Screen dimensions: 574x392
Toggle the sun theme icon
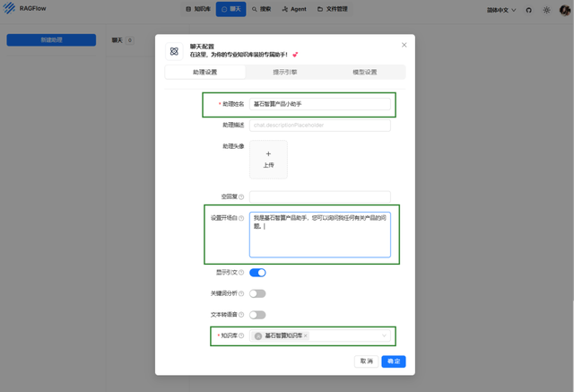click(x=546, y=10)
